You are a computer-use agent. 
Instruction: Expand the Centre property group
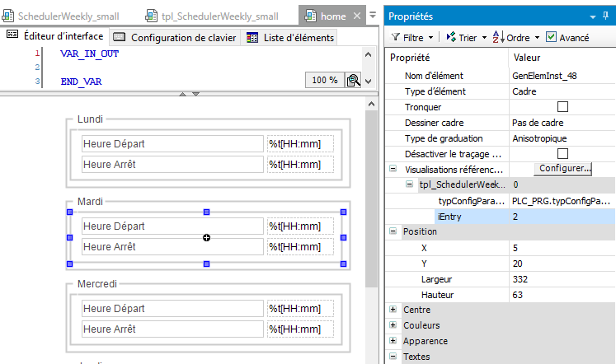point(393,310)
